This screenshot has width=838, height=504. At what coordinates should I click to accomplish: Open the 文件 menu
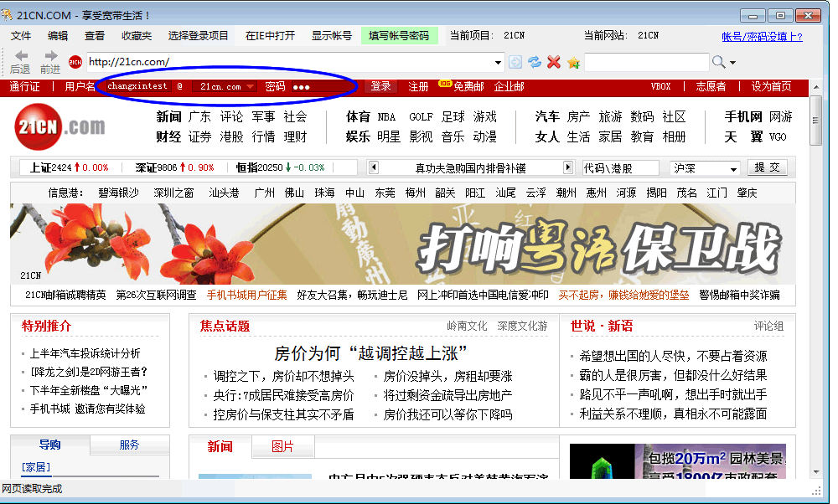21,36
